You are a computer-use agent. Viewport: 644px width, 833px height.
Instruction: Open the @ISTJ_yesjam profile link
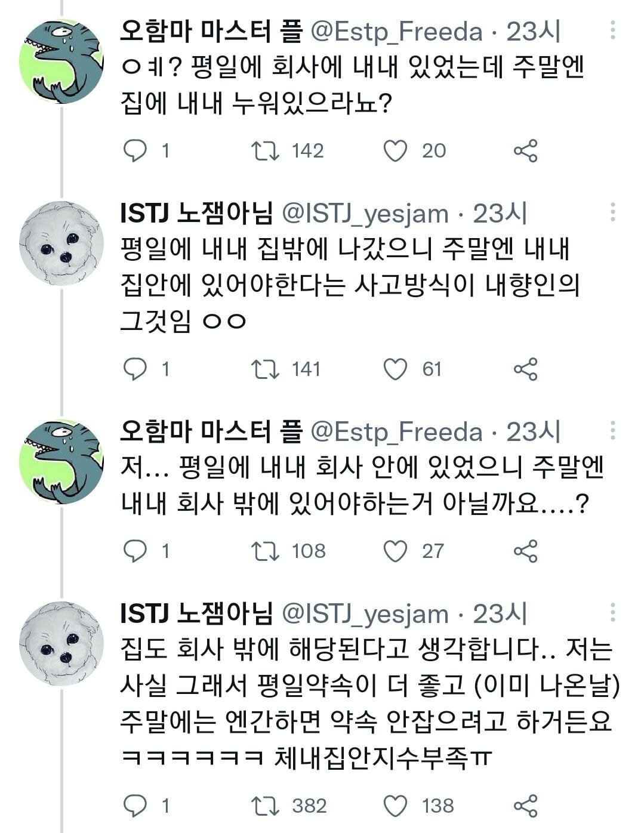[x=363, y=214]
